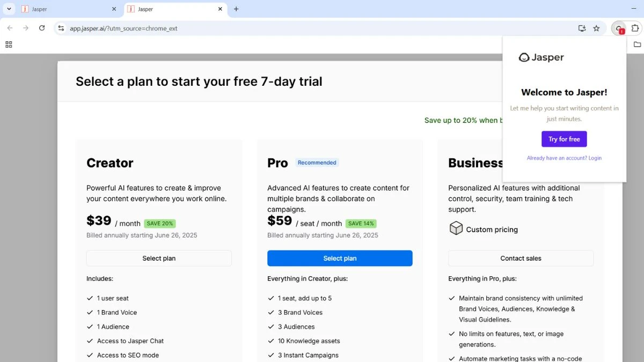Open site information icon in address bar
644x362 pixels.
tap(61, 28)
